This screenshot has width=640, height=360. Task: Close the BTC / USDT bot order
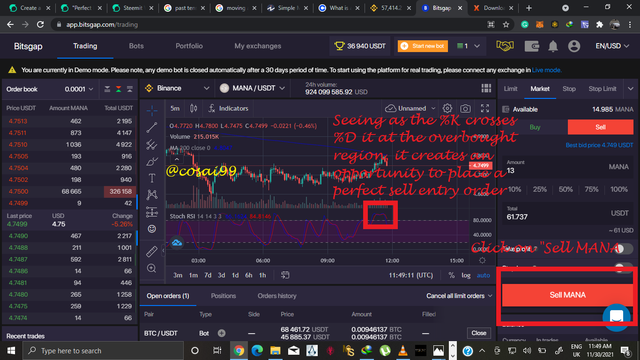coord(478,333)
